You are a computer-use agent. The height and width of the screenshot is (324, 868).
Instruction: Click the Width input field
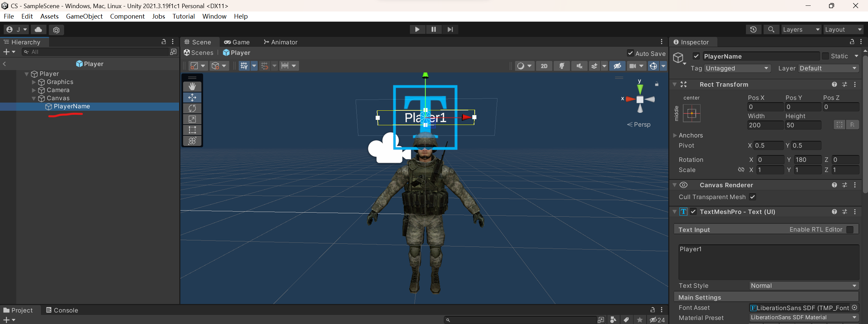click(x=765, y=125)
